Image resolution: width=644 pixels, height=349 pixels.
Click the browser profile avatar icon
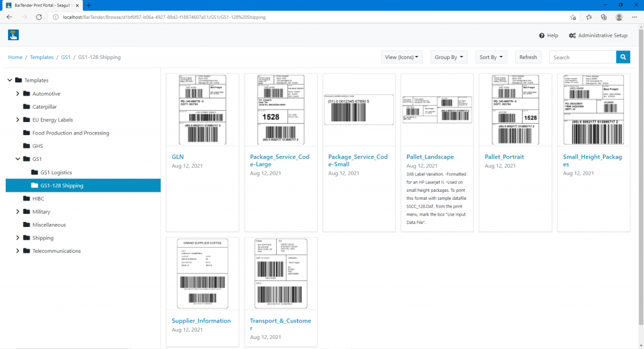[619, 17]
